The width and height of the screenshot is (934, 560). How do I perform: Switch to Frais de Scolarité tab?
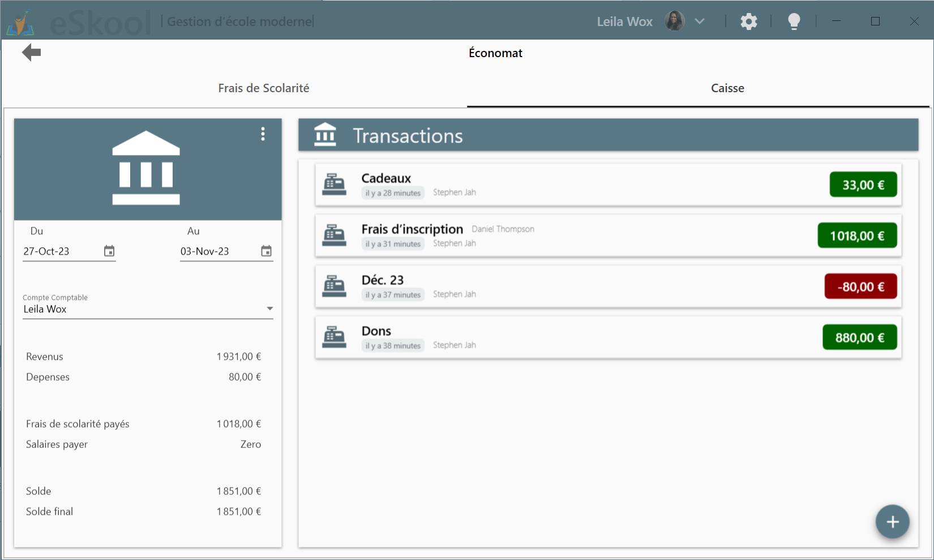click(263, 88)
